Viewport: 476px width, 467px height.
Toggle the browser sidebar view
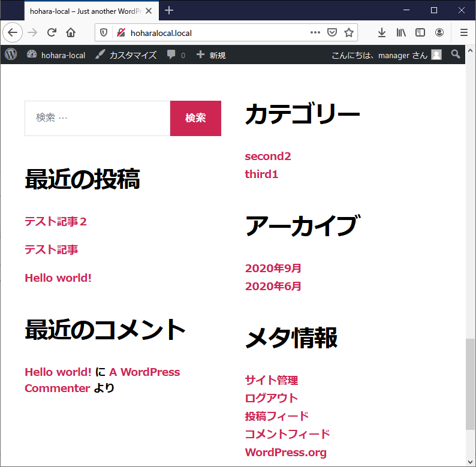[x=420, y=32]
